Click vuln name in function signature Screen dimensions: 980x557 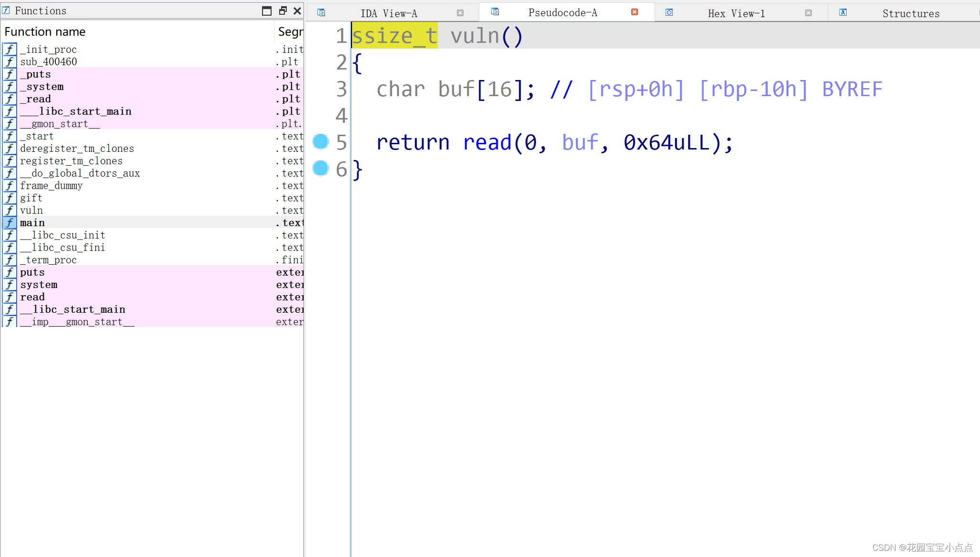(x=475, y=36)
